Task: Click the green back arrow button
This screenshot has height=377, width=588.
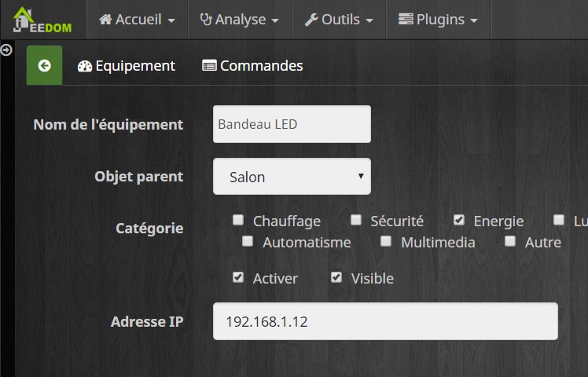Action: 45,66
